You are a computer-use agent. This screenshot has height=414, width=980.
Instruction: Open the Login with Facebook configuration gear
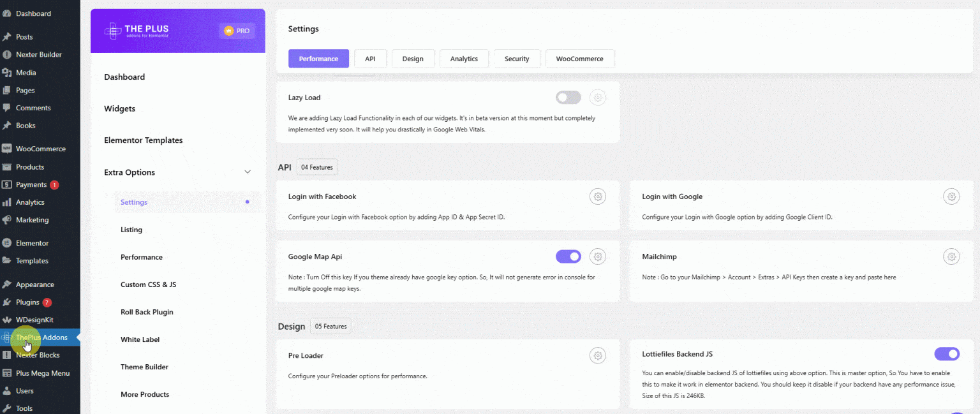click(x=598, y=196)
